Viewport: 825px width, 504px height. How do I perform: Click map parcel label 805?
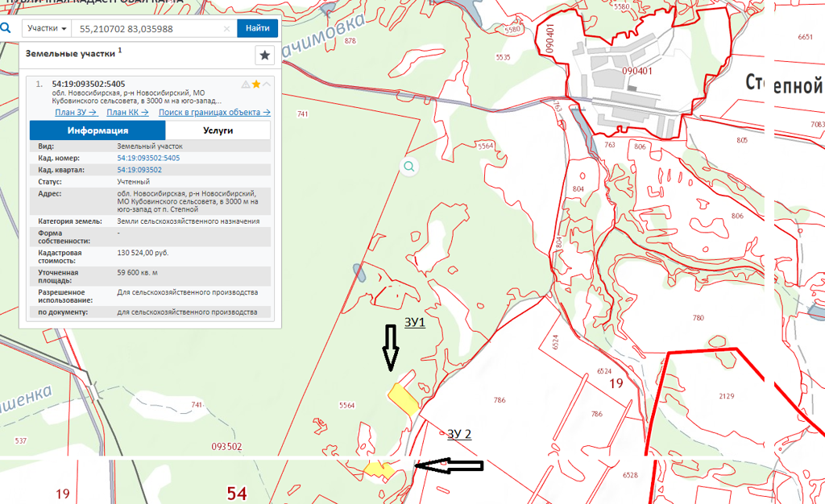click(742, 140)
